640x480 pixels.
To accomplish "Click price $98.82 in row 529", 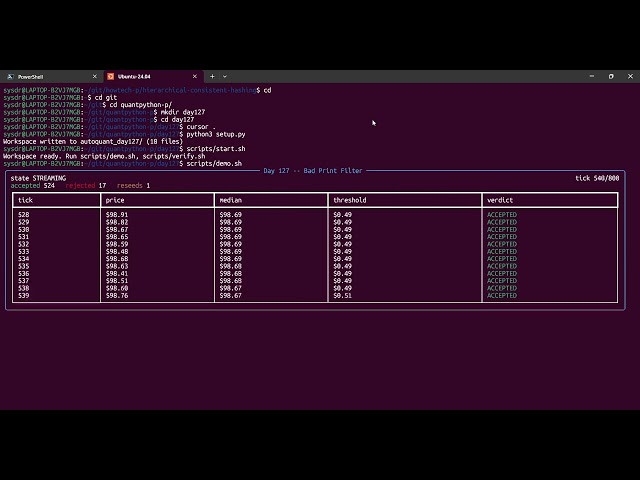I will pos(117,222).
